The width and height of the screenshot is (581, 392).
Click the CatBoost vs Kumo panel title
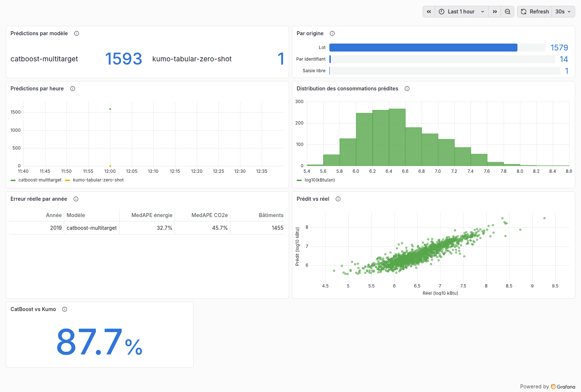[33, 309]
